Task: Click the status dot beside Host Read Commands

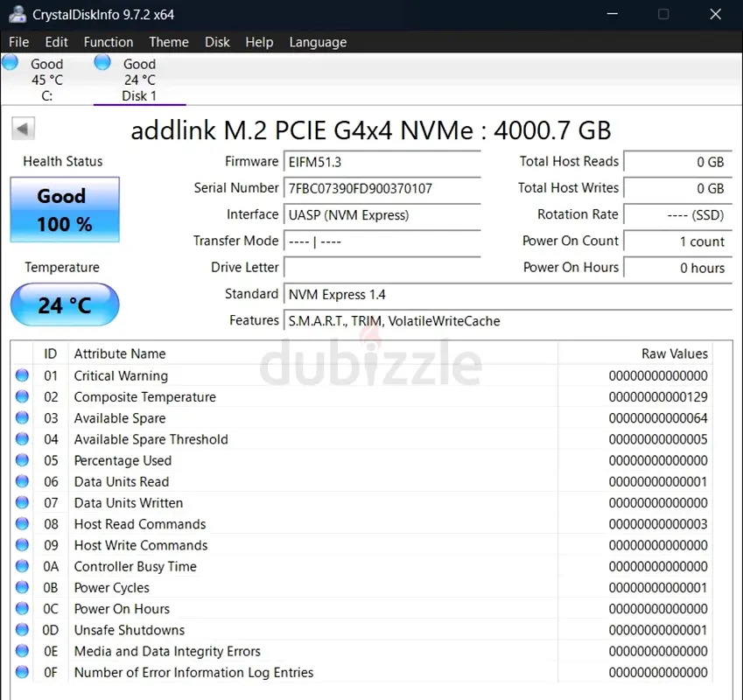Action: coord(22,524)
